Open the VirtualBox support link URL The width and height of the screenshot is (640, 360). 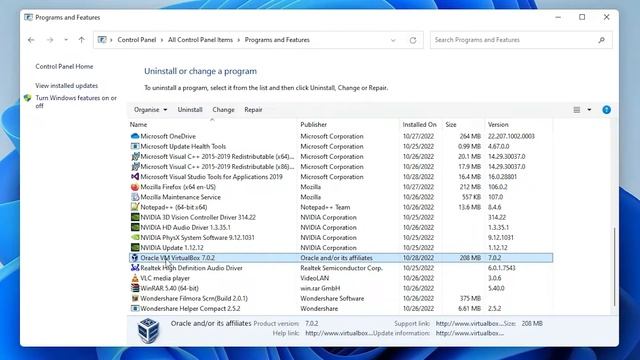469,324
